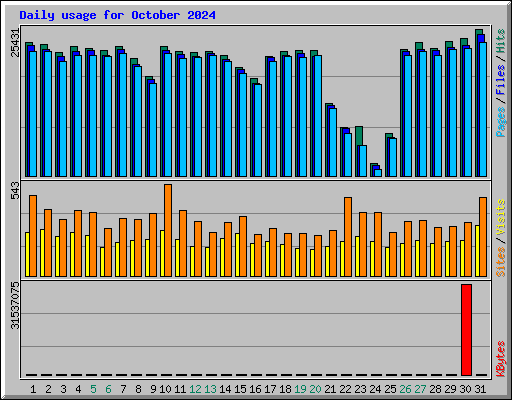Screen dimensions: 512x400
Task: Click day label 30 on x-axis
Action: click(x=465, y=389)
